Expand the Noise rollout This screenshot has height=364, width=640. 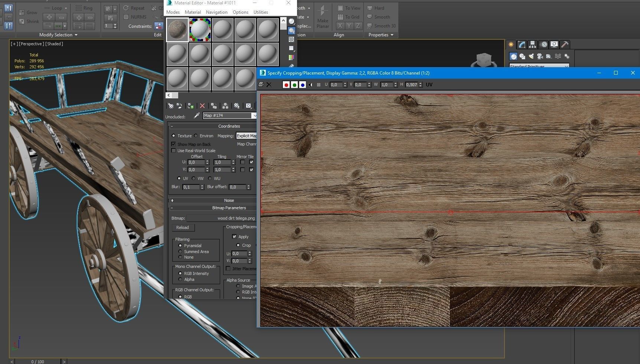pyautogui.click(x=172, y=200)
